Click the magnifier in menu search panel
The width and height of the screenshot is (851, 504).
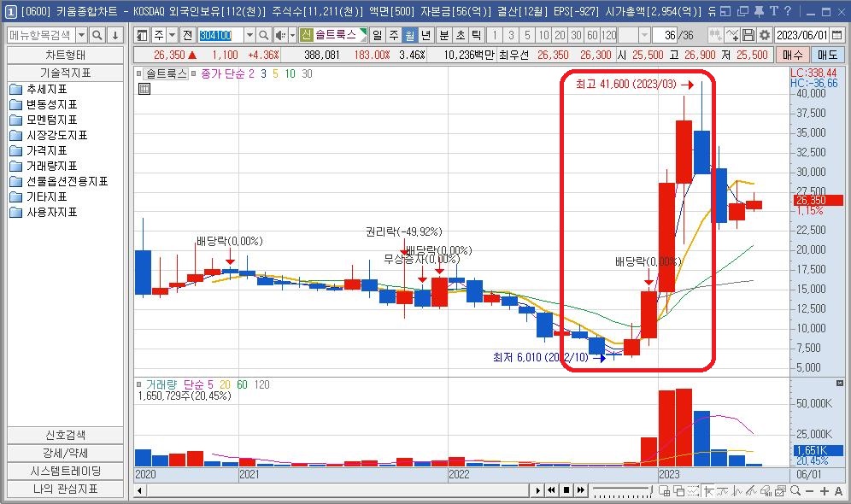[x=97, y=36]
